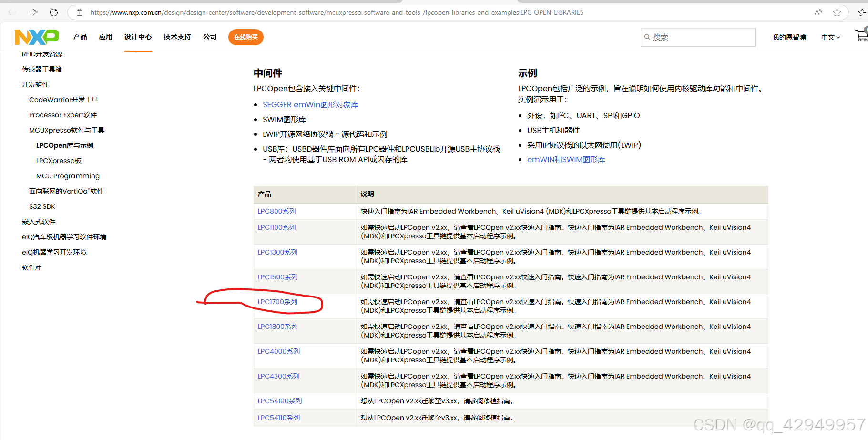Open the LPC1300系列 link
This screenshot has height=440, width=868.
278,252
